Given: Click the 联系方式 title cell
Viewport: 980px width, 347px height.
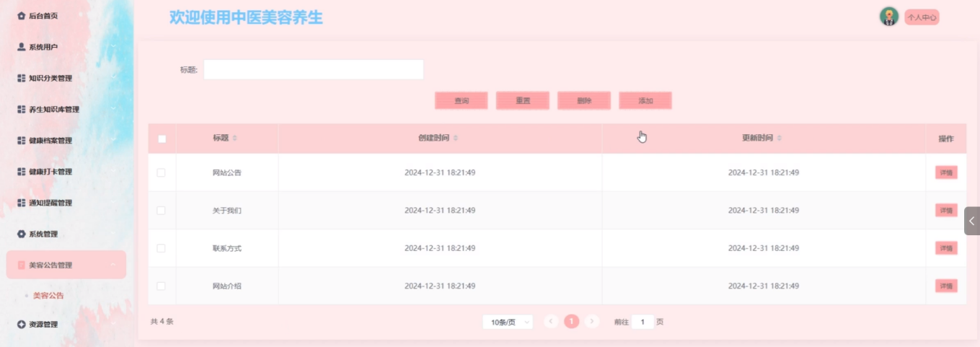Looking at the screenshot, I should coord(227,248).
